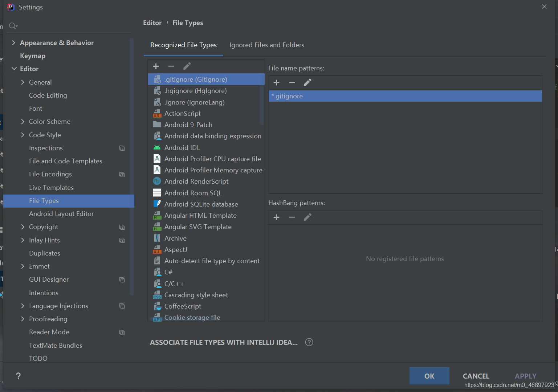Click CANCEL to discard changes
558x392 pixels.
(x=476, y=376)
